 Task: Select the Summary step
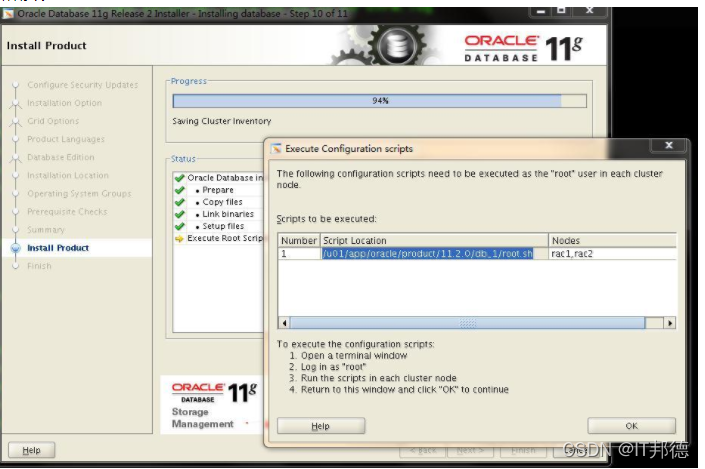(46, 230)
